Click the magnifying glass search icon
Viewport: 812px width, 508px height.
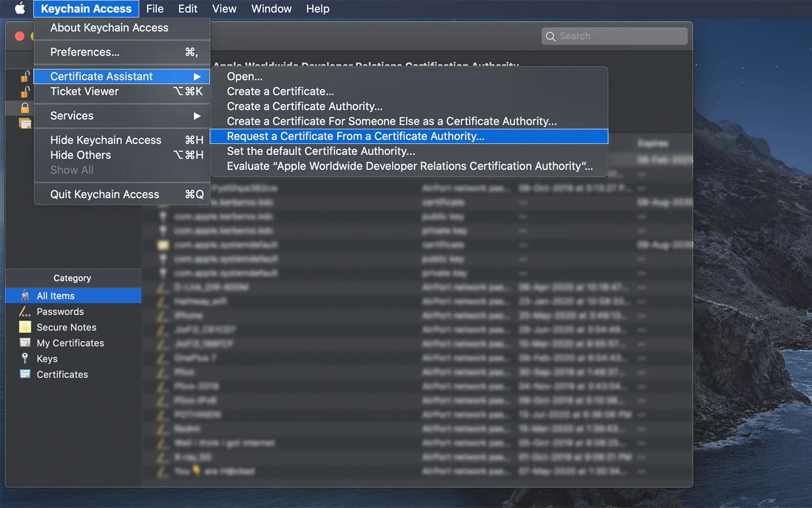(551, 36)
